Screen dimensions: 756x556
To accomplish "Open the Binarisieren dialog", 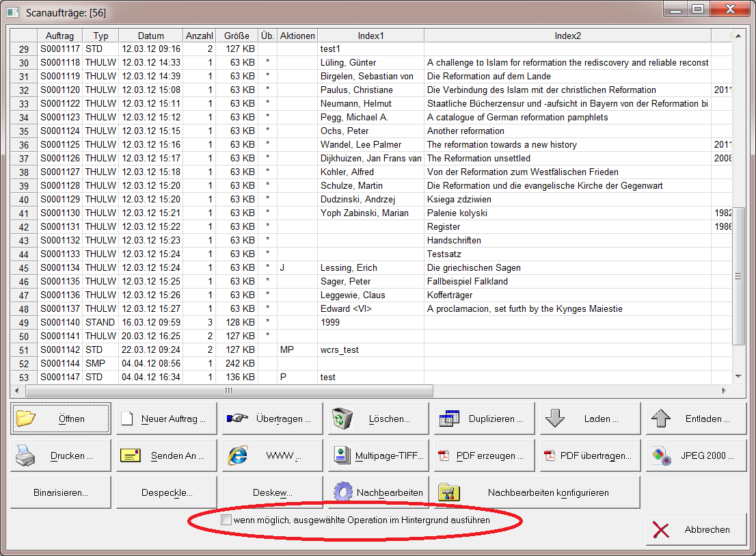I will (x=61, y=492).
